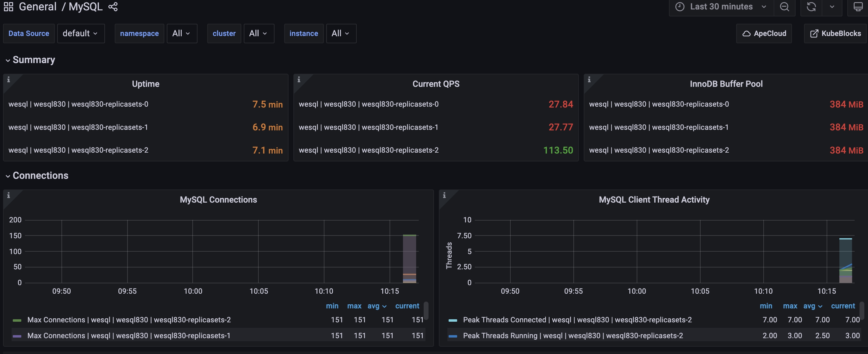868x354 pixels.
Task: Click MySQL dashboard title
Action: click(x=86, y=7)
